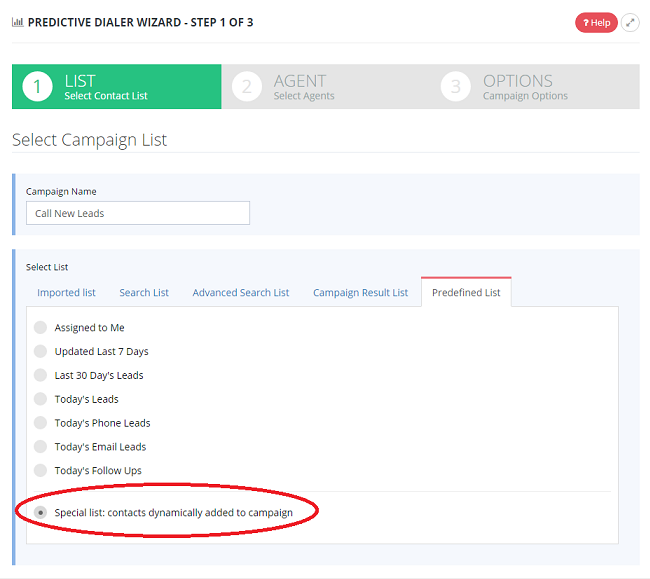
Task: Click the Campaign Name label
Action: [x=61, y=191]
